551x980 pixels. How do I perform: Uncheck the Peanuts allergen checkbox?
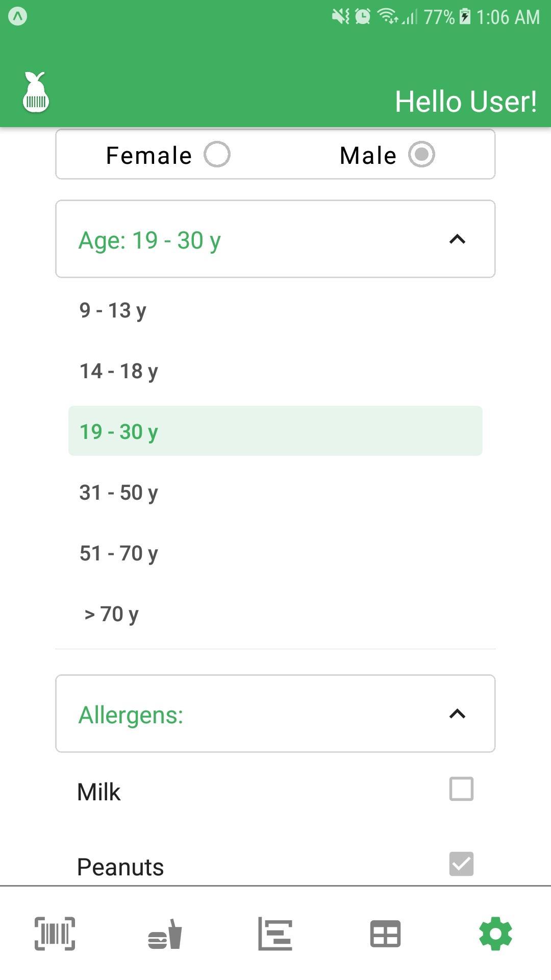click(461, 864)
